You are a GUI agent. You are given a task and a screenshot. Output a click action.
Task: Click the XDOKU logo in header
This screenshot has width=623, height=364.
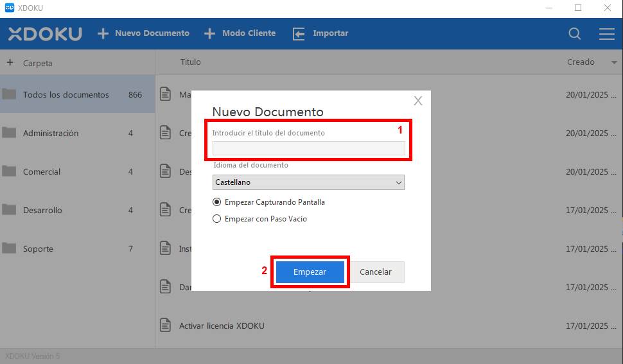[45, 34]
